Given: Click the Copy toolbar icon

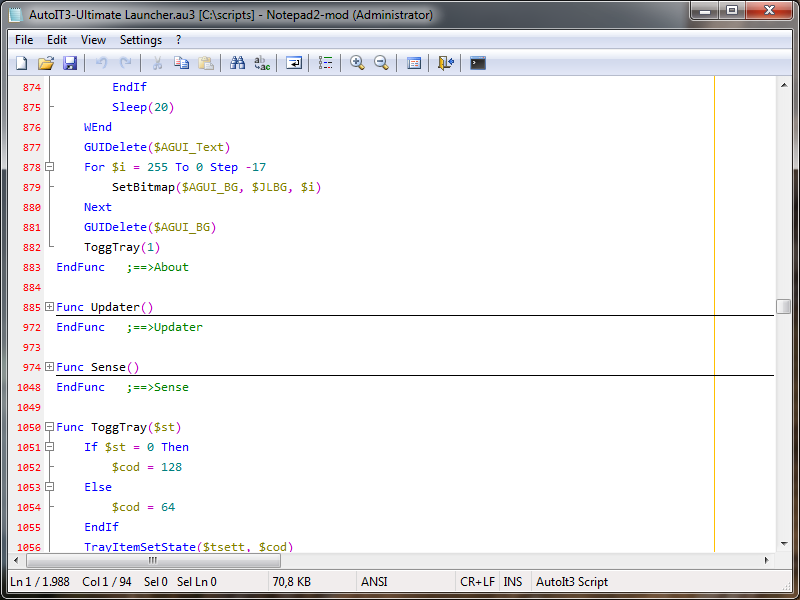Looking at the screenshot, I should 181,63.
